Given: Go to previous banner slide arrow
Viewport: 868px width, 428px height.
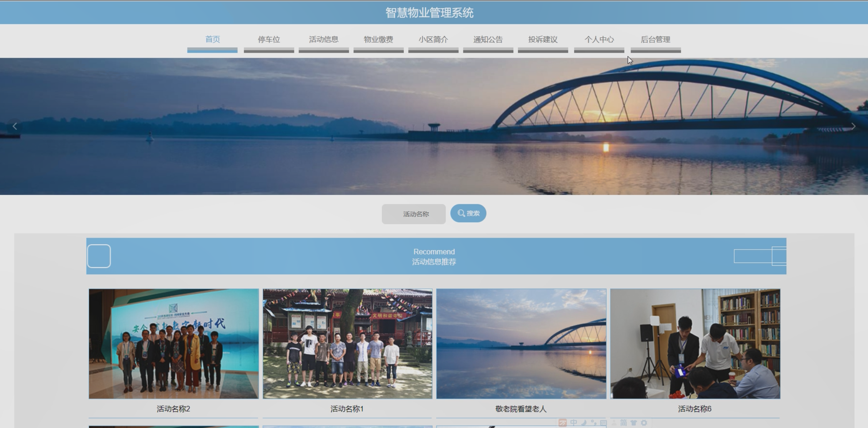Looking at the screenshot, I should pos(15,126).
